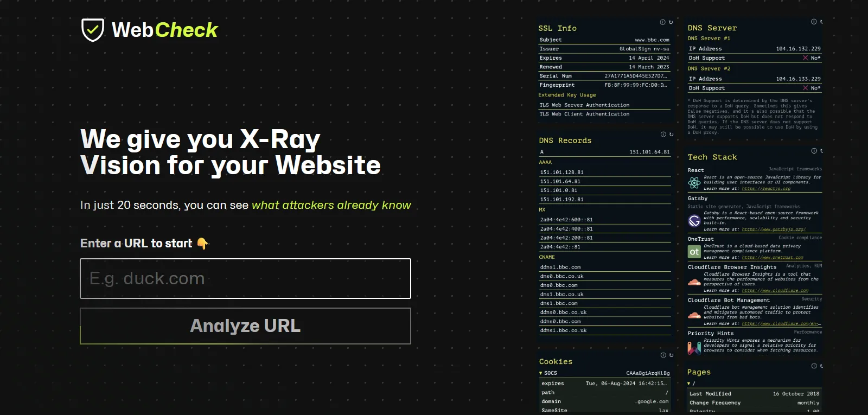The height and width of the screenshot is (415, 868).
Task: Open the info icon on SSL Info card
Action: 662,22
